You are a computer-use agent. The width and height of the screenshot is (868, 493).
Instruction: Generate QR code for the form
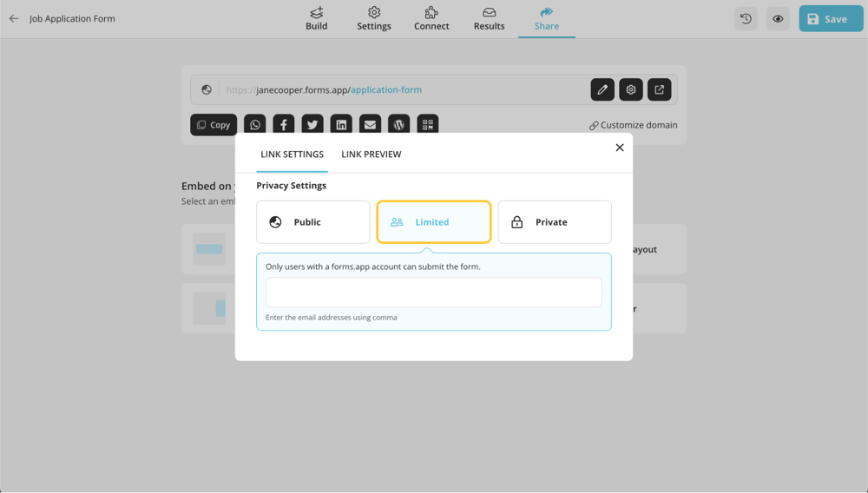tap(427, 125)
